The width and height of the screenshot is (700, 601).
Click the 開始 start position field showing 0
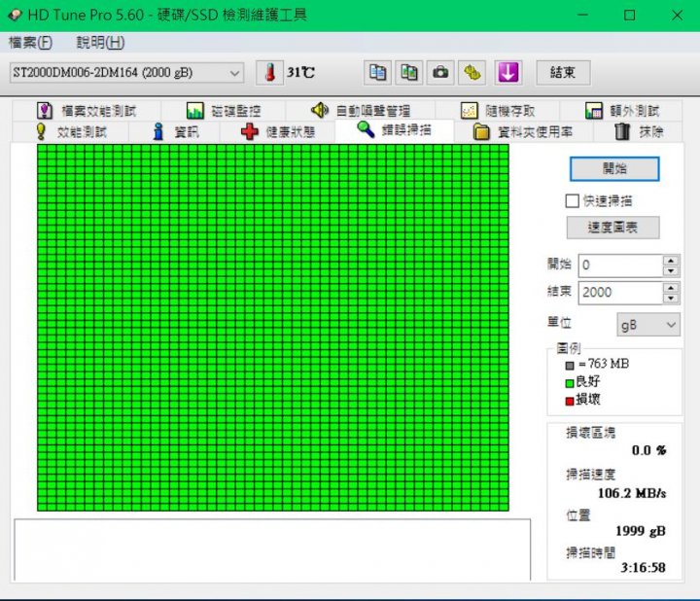pos(620,265)
